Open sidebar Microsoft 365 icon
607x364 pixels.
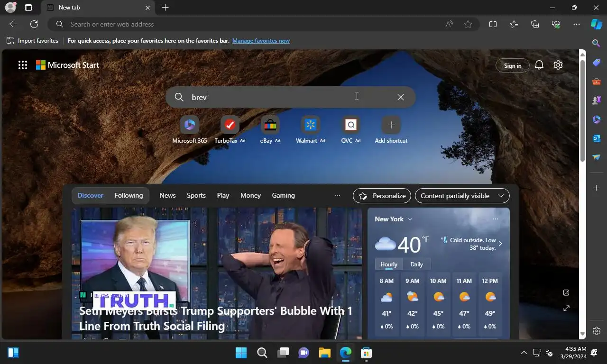(597, 119)
